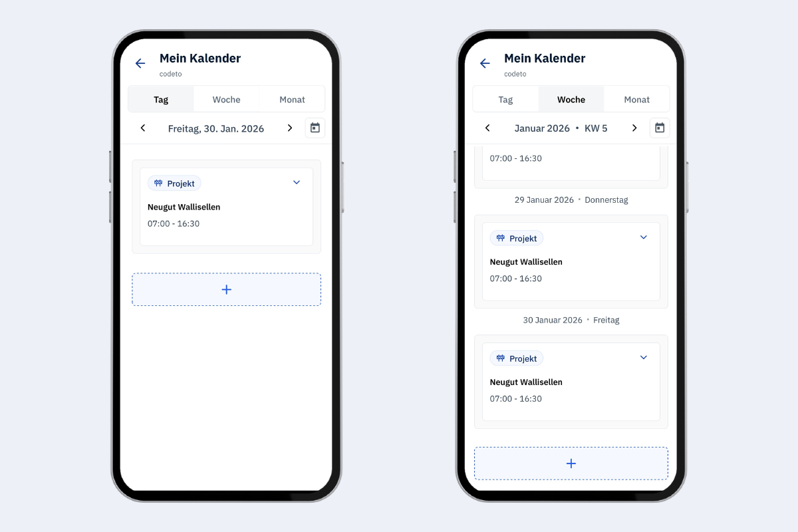
Task: Click Projekt tag in day view card
Action: coord(174,184)
